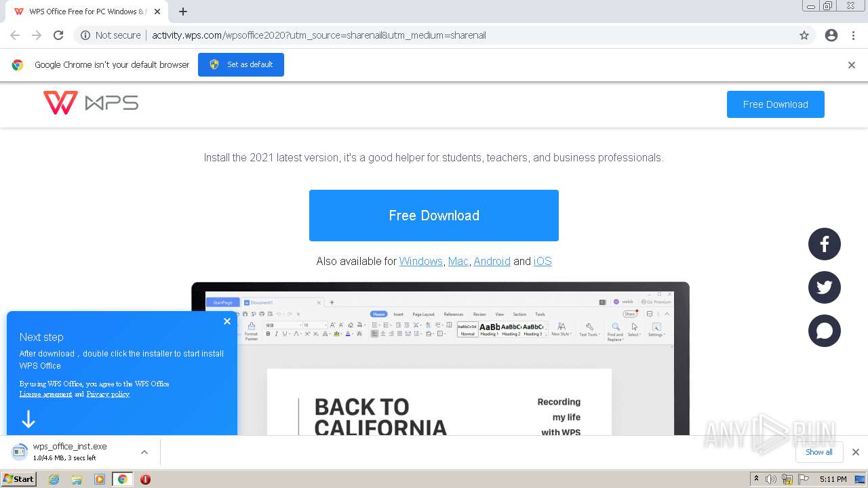868x488 pixels.
Task: Dismiss the default browser notification bar
Action: pyautogui.click(x=851, y=65)
